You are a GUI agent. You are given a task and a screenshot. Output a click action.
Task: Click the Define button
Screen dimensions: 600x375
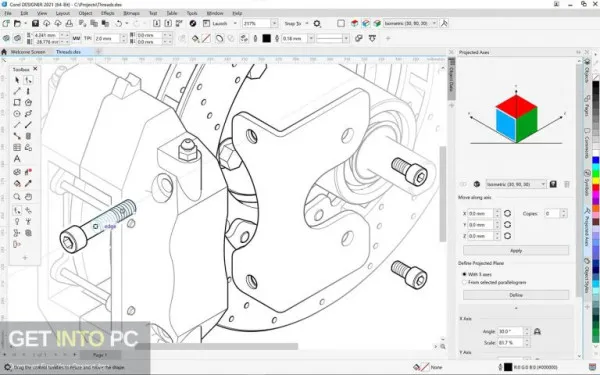click(516, 295)
